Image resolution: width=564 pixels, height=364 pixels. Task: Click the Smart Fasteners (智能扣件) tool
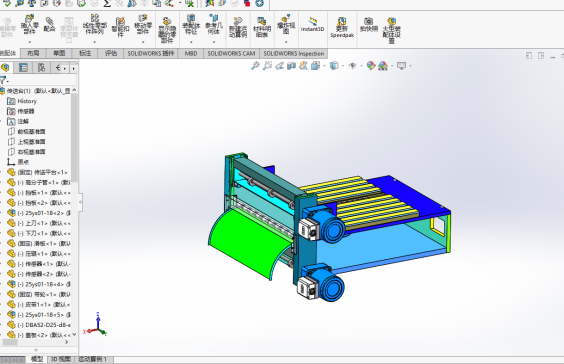(x=120, y=27)
